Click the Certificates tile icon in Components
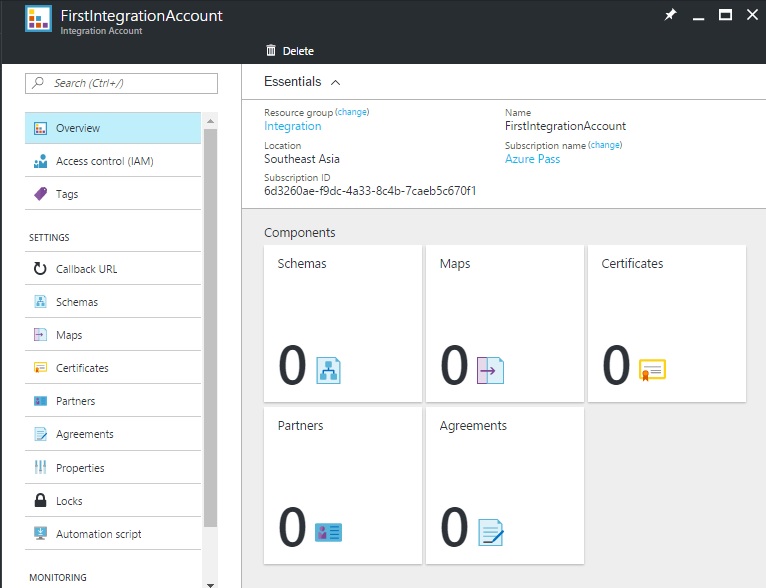The height and width of the screenshot is (588, 766). click(652, 369)
